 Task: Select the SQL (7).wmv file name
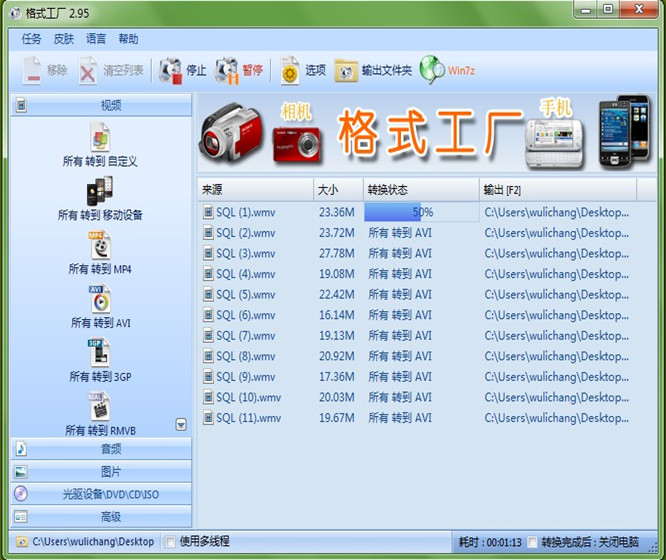tap(246, 336)
